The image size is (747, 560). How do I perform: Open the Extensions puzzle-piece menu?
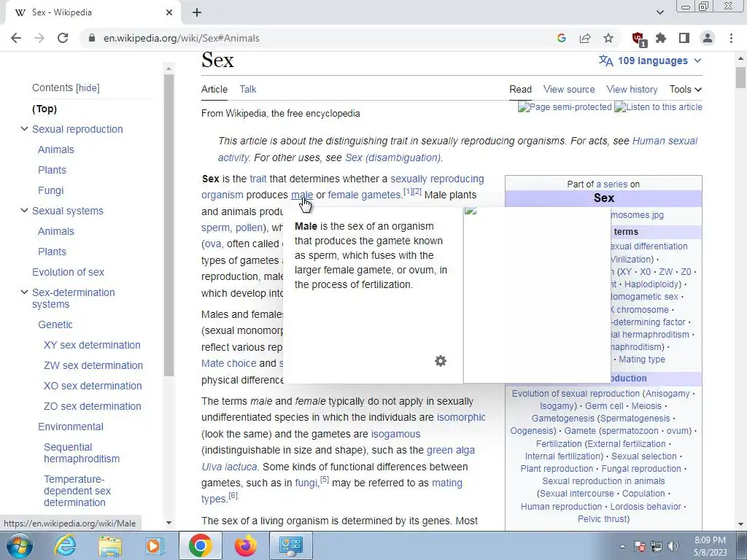click(661, 38)
